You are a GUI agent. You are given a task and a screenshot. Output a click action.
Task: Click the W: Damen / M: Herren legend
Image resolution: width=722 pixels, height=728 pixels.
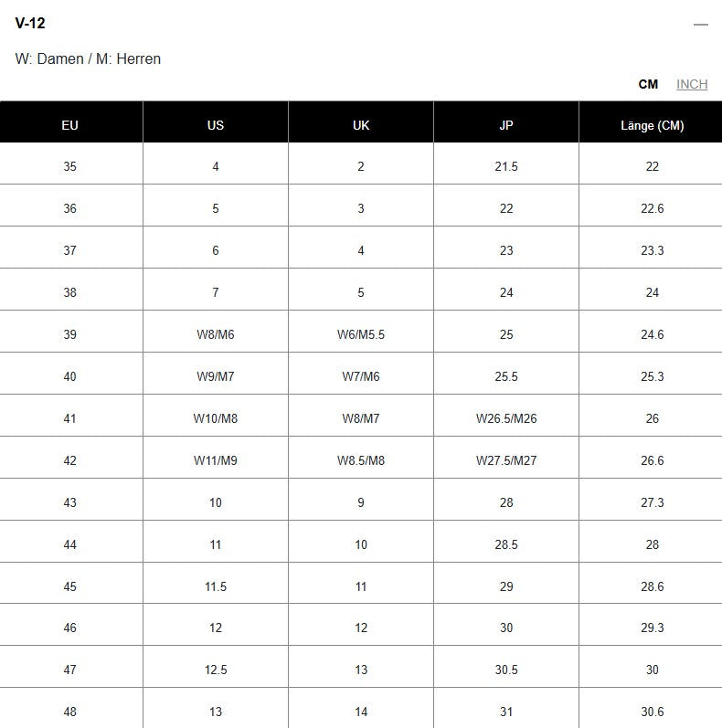coord(88,58)
